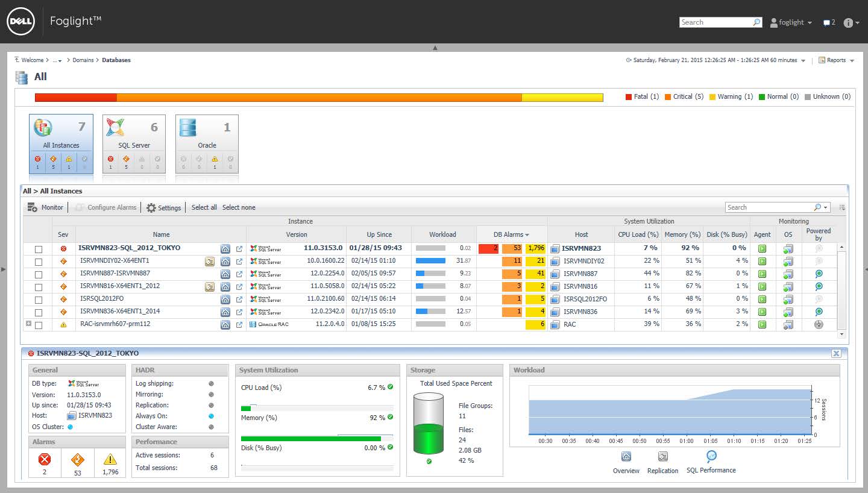Click home icon of ISRVMN887-ISRVMN887 row

pyautogui.click(x=225, y=274)
